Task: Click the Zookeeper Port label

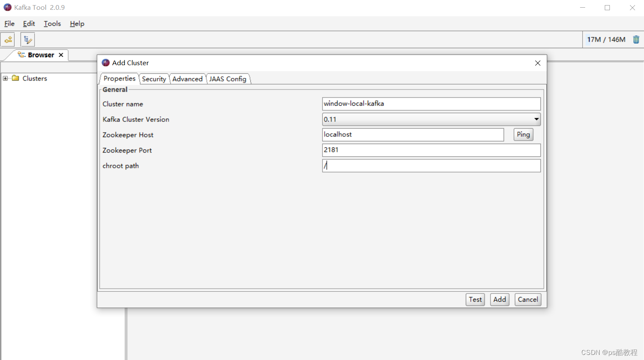Action: 127,150
